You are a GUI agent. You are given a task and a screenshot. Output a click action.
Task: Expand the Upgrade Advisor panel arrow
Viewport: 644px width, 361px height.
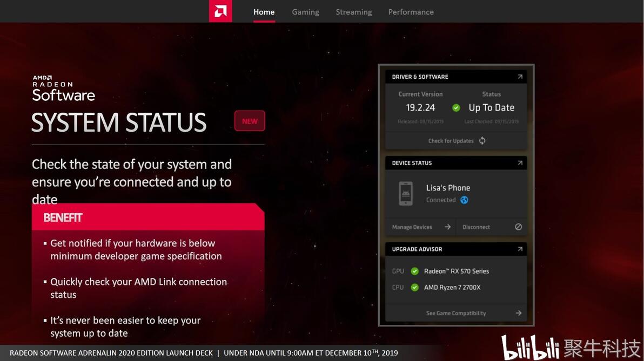(x=520, y=249)
